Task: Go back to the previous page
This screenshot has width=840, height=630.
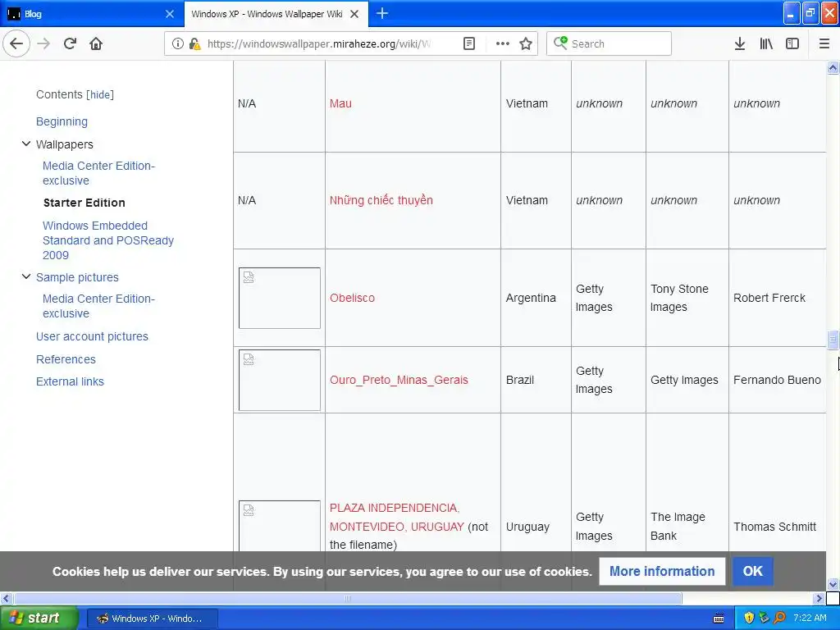Action: [16, 43]
